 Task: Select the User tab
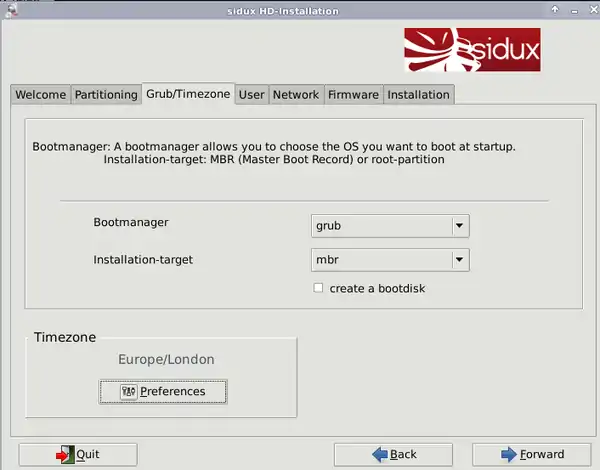coord(252,95)
